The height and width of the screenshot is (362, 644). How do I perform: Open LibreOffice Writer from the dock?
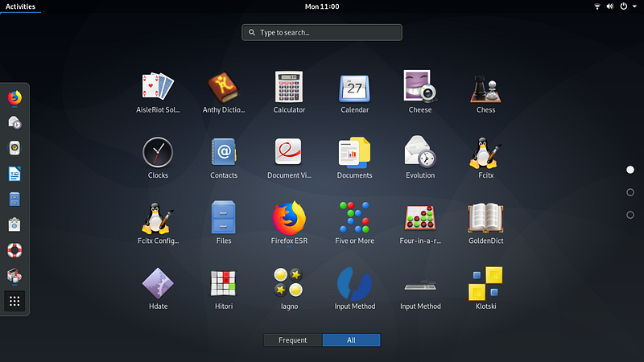14,174
